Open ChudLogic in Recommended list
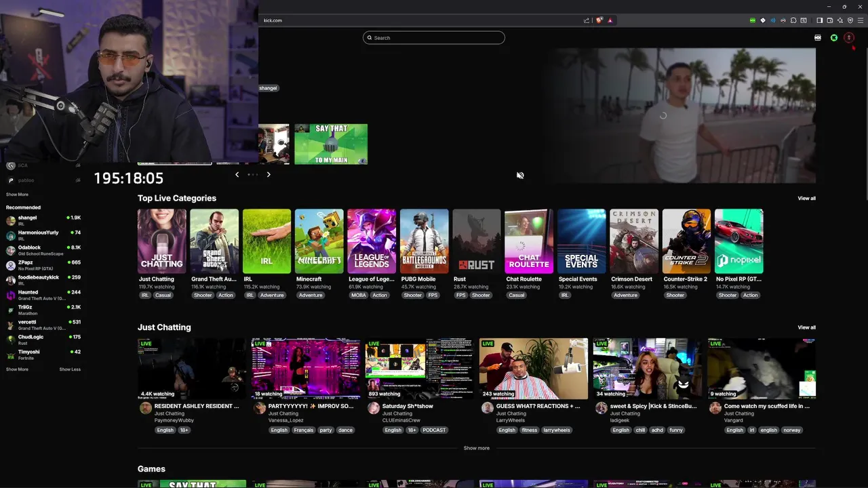 (43, 340)
